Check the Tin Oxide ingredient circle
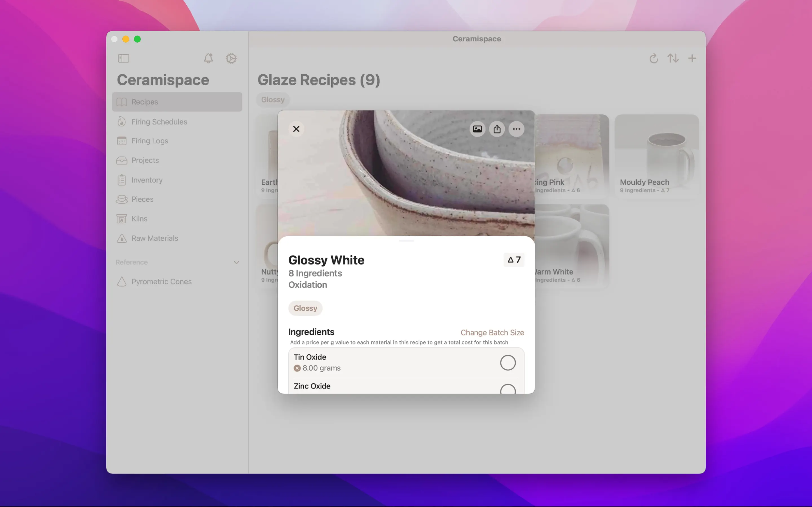The image size is (812, 507). tap(507, 363)
